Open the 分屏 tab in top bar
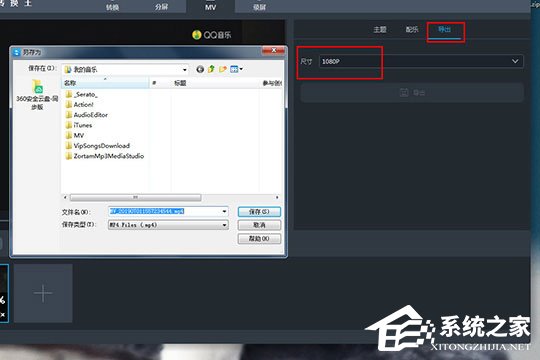540x360 pixels. [161, 7]
